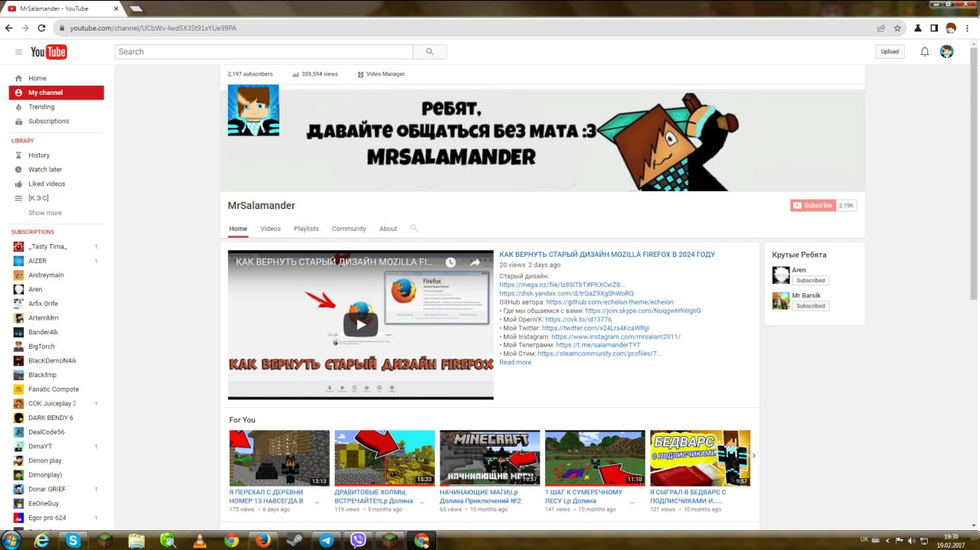Image resolution: width=980 pixels, height=550 pixels.
Task: Open the notifications bell
Action: [x=925, y=52]
